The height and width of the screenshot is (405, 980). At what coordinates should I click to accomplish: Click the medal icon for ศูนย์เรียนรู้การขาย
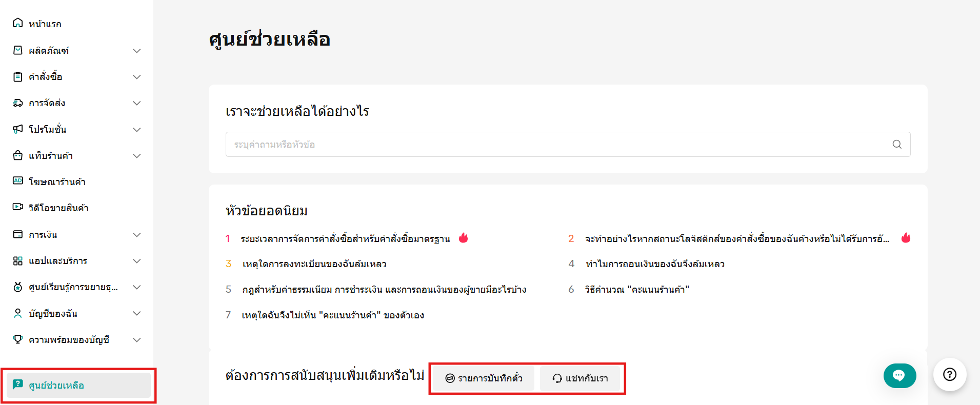pos(18,287)
